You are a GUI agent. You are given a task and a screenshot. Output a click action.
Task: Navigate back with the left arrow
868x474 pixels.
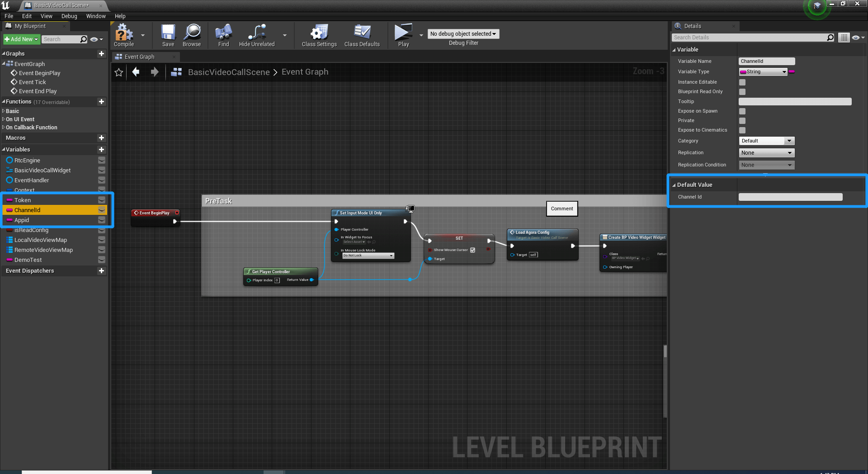136,72
